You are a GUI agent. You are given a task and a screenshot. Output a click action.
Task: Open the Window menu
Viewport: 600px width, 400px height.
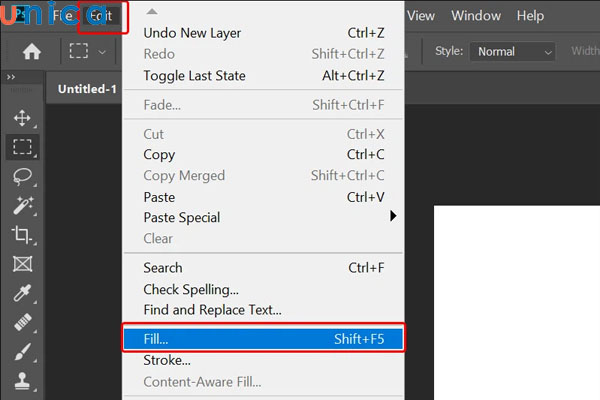pos(476,16)
